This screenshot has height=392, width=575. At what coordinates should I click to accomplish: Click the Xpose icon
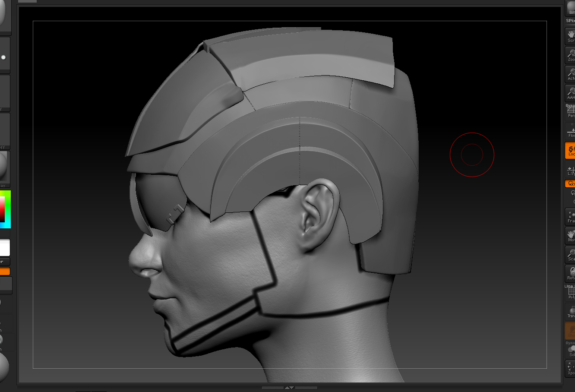[x=570, y=368]
